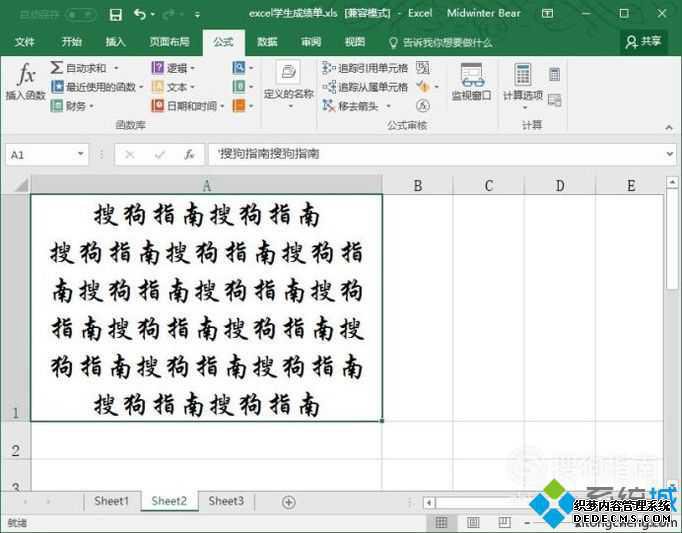Open the Name Box dropdown
682x533 pixels.
pyautogui.click(x=80, y=154)
